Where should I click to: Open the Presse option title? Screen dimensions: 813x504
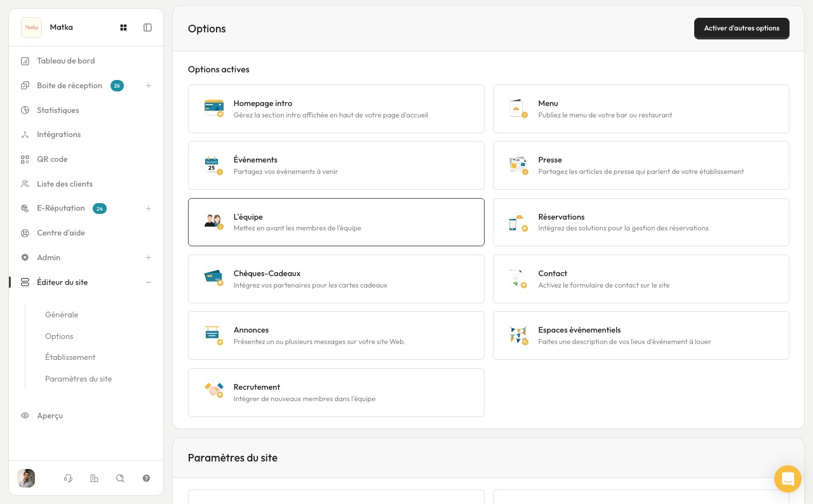(x=550, y=160)
